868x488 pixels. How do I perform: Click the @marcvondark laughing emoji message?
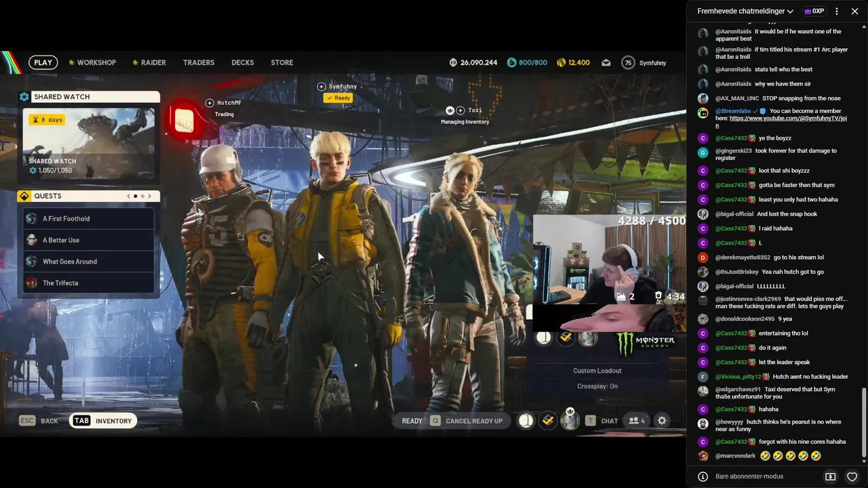(x=791, y=456)
